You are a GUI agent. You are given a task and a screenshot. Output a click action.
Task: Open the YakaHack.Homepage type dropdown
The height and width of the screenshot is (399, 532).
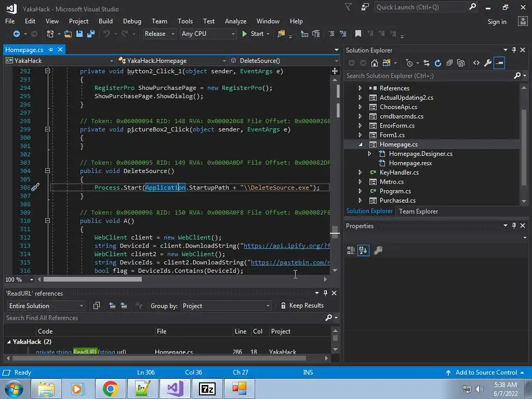tap(171, 61)
